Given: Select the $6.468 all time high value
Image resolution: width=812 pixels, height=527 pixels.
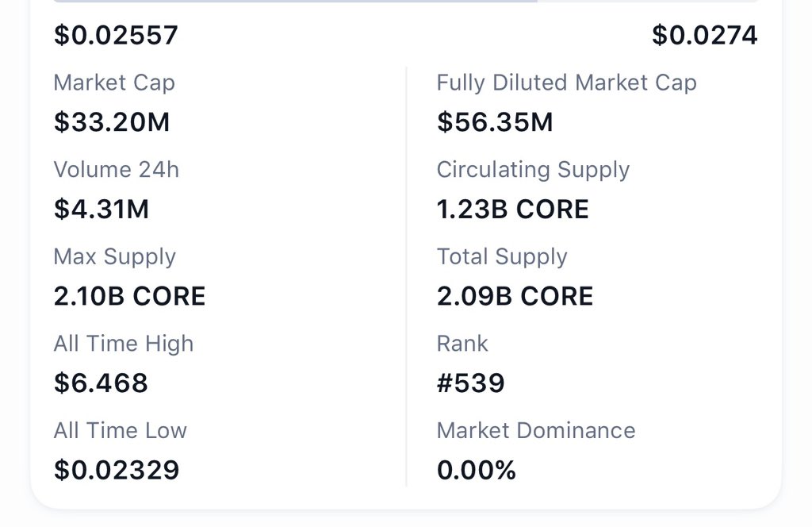Looking at the screenshot, I should 101,383.
